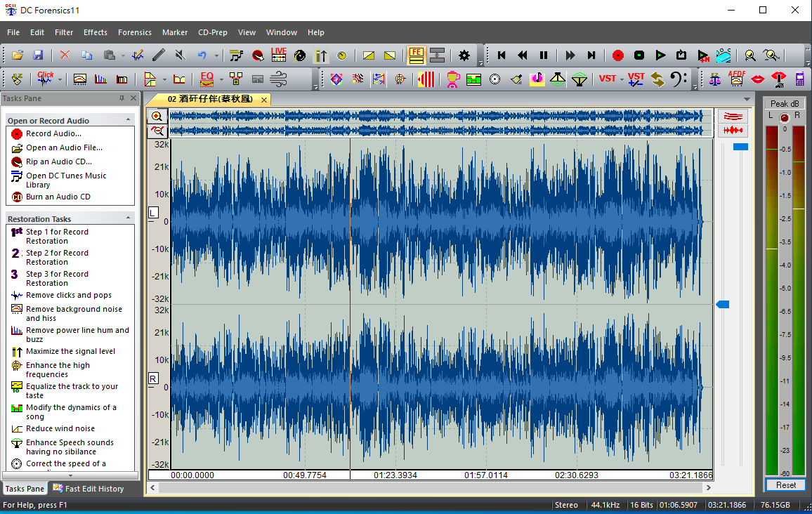Adjust the blue vertical zoom slider handle
812x514 pixels.
723,304
